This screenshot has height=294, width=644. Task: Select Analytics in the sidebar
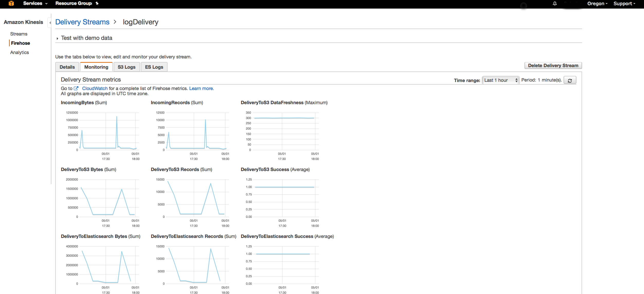pos(20,52)
